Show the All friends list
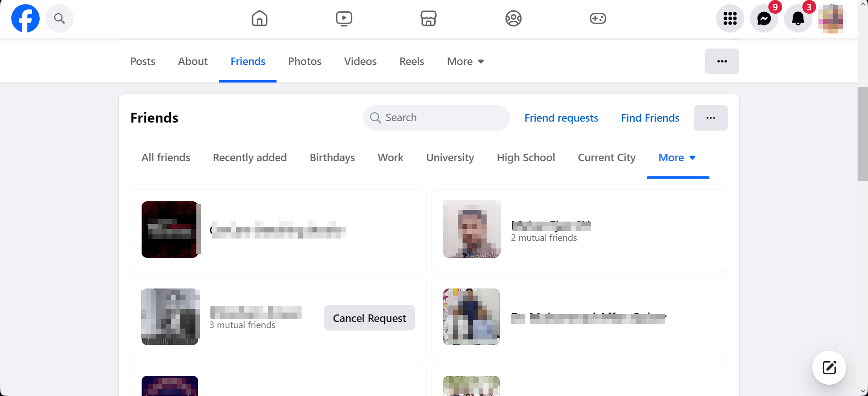Image resolution: width=868 pixels, height=396 pixels. click(166, 157)
